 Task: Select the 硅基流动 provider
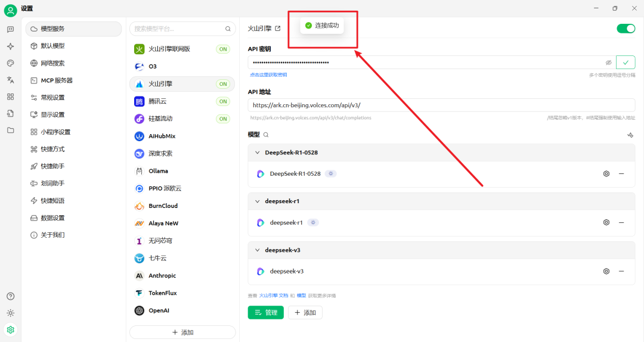coord(182,119)
